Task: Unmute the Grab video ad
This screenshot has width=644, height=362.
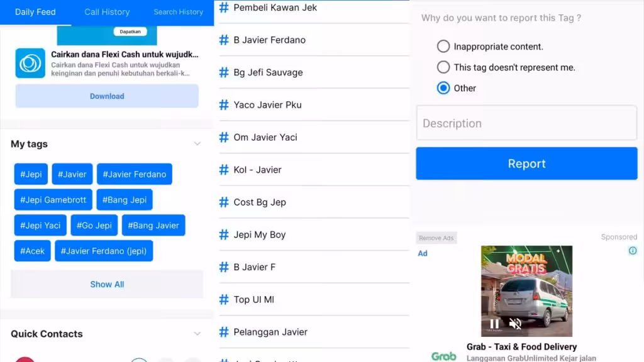Action: click(x=515, y=324)
